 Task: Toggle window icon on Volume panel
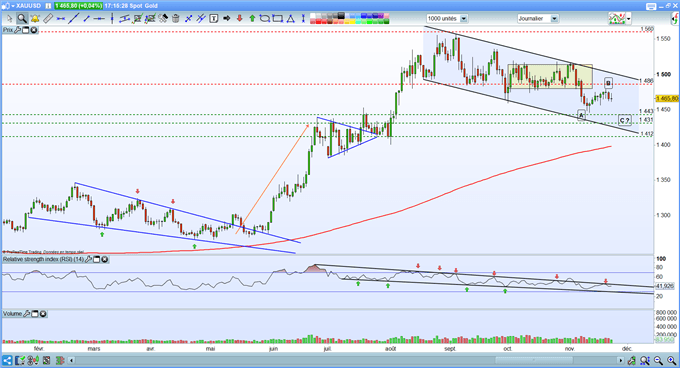35,313
